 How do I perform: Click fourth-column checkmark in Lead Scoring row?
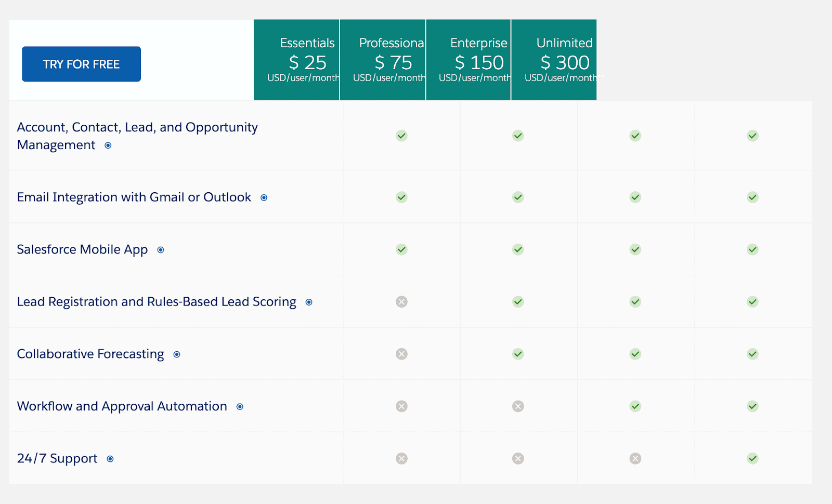(752, 301)
